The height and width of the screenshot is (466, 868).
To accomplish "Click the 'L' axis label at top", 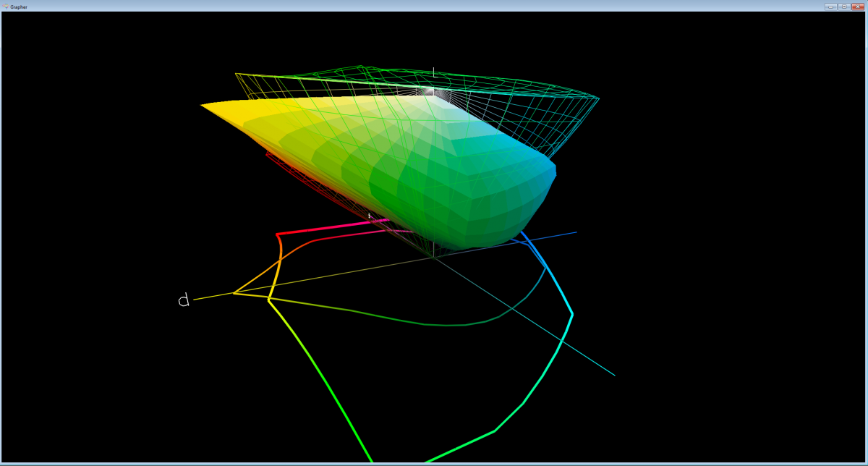I will coord(434,72).
